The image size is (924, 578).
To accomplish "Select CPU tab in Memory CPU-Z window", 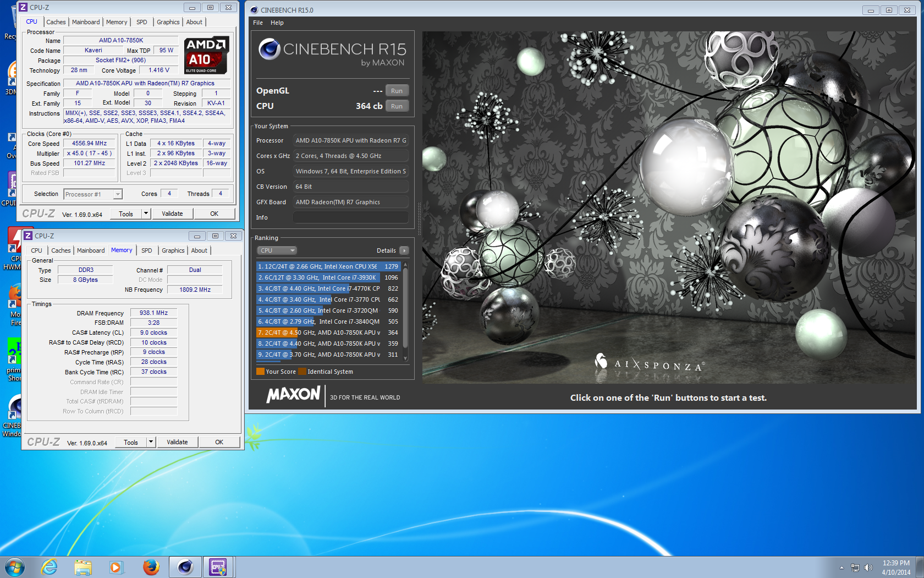I will [x=36, y=250].
